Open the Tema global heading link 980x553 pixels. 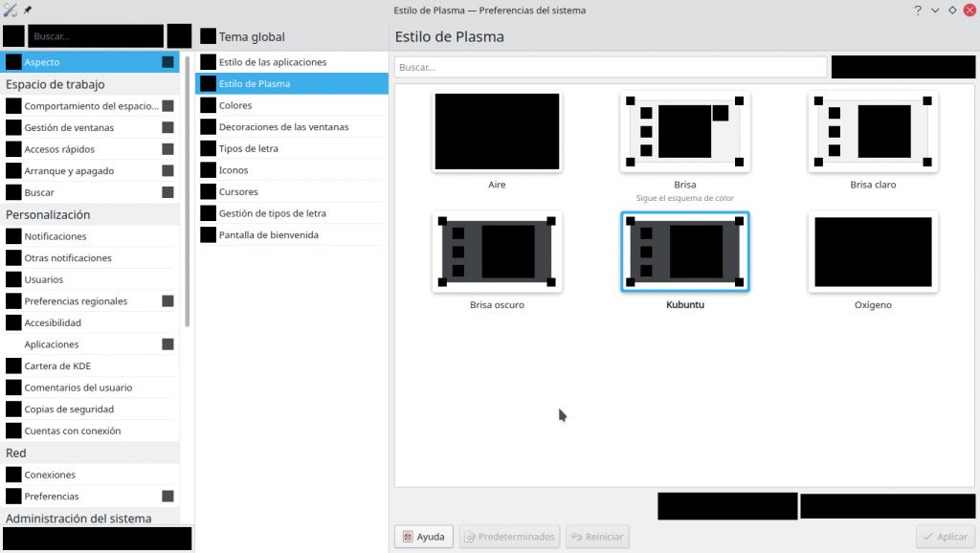[x=252, y=37]
